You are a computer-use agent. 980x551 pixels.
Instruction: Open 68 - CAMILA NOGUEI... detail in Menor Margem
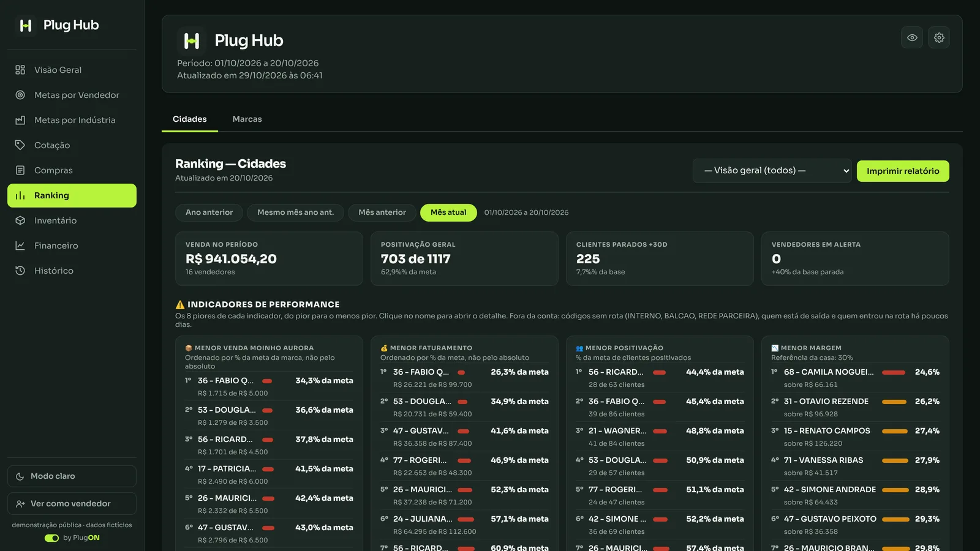point(829,372)
